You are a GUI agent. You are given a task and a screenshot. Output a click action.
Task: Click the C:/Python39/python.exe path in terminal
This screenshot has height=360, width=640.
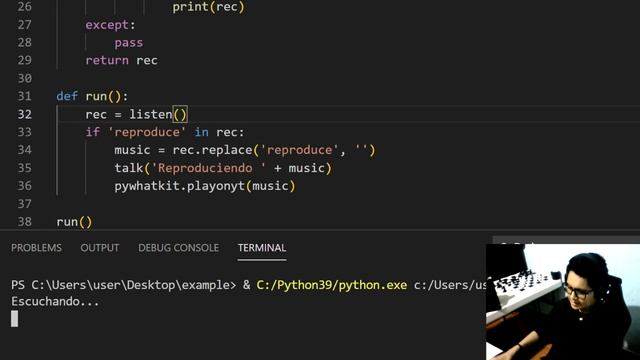click(x=331, y=285)
